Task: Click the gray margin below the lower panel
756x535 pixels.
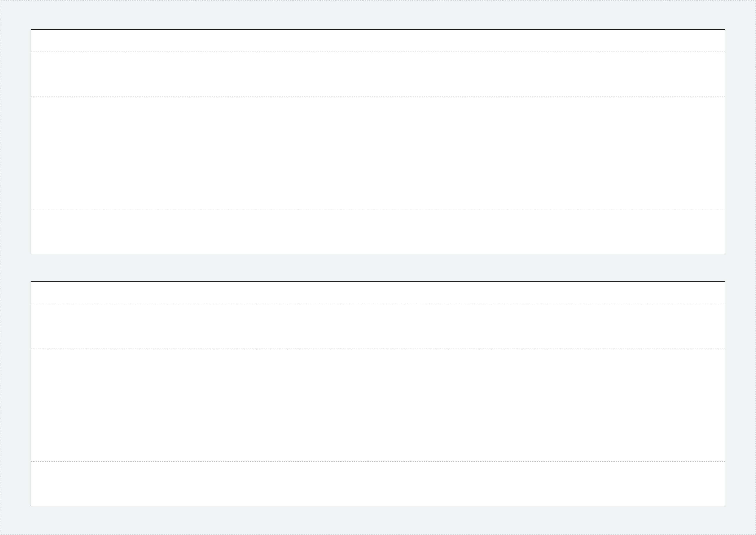Action: pos(378,521)
